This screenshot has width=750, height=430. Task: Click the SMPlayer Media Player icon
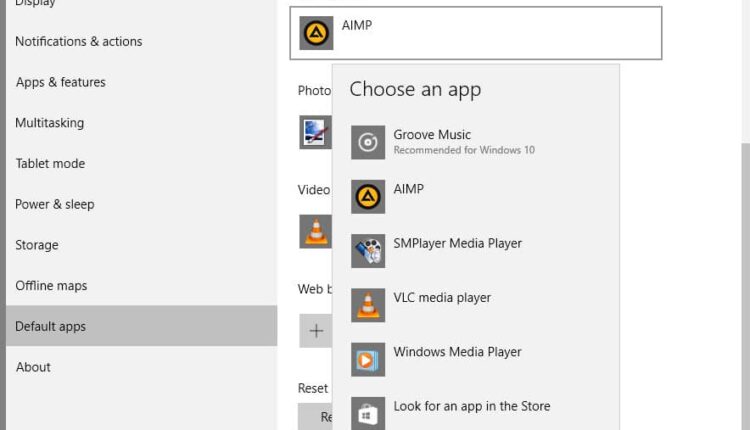point(368,251)
